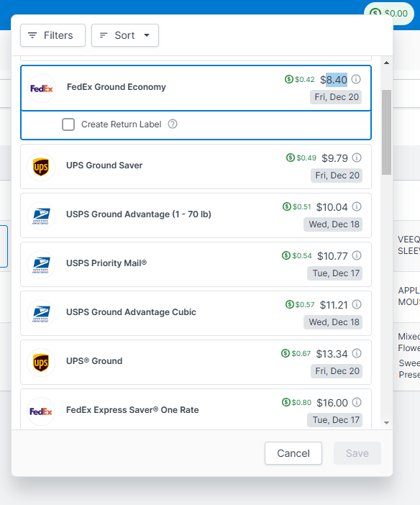The height and width of the screenshot is (505, 420).
Task: Select UPS Ground Saver rate
Action: click(x=196, y=166)
